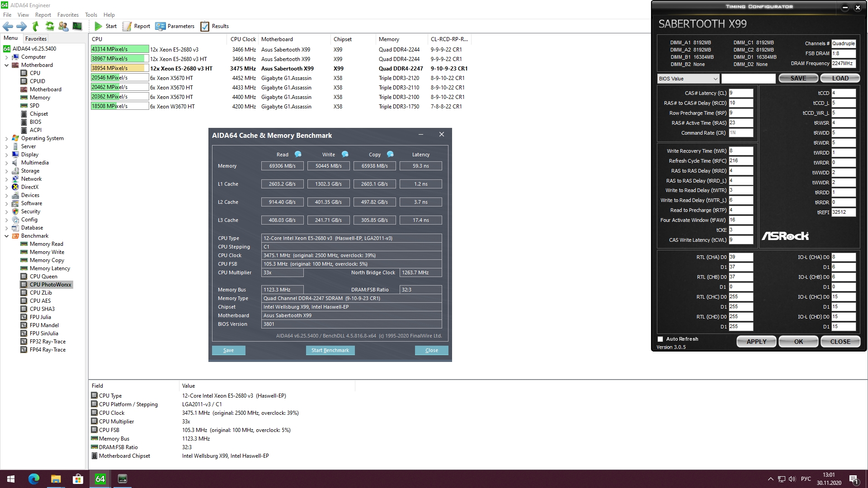Click the Back arrow toolbar icon
This screenshot has width=868, height=488.
coord(8,26)
